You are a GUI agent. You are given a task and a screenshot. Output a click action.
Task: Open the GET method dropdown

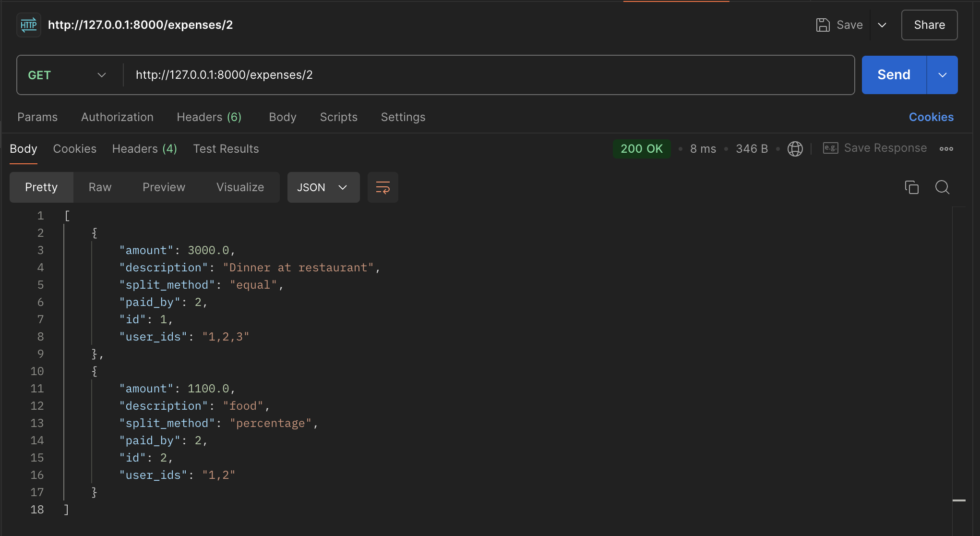[67, 75]
